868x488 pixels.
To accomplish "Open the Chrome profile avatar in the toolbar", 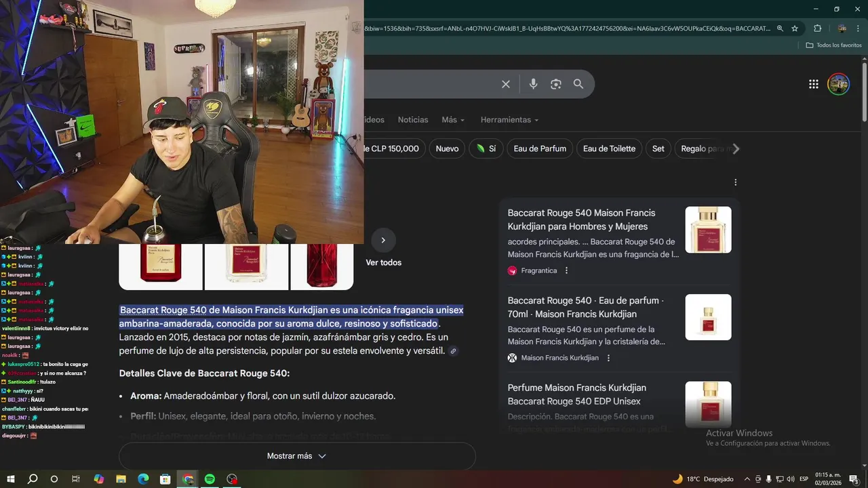I will (842, 28).
